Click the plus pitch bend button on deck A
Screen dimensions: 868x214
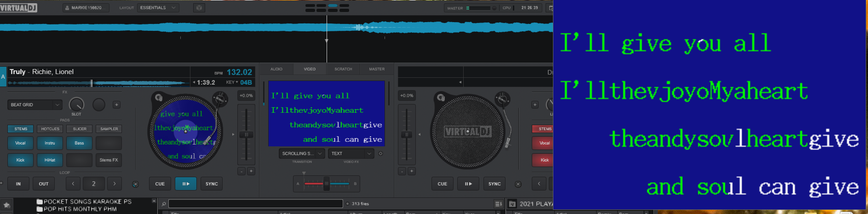[x=251, y=171]
